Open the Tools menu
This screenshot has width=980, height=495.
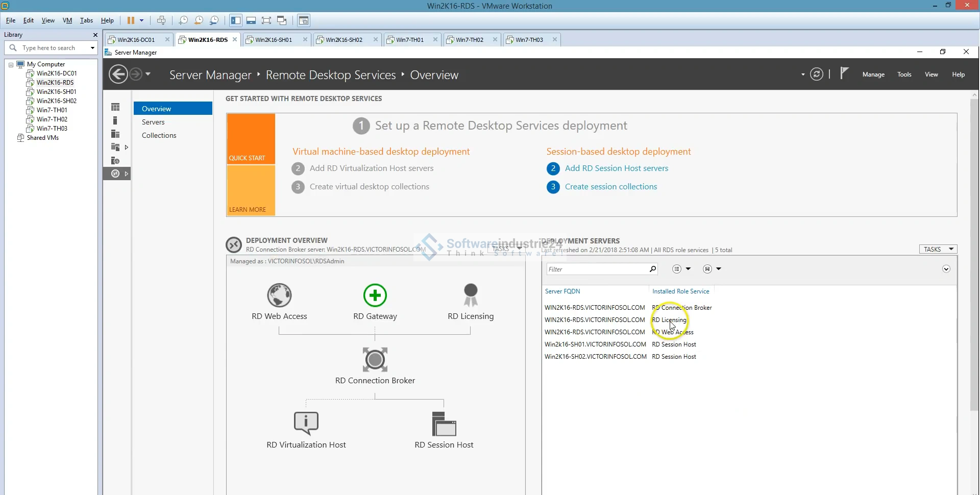point(904,75)
